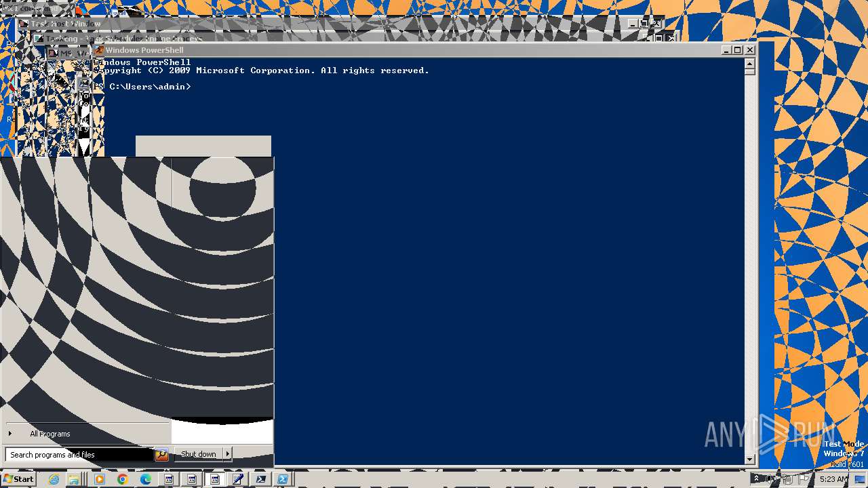Expand the Shut down options arrow
The width and height of the screenshot is (868, 488).
(x=228, y=454)
